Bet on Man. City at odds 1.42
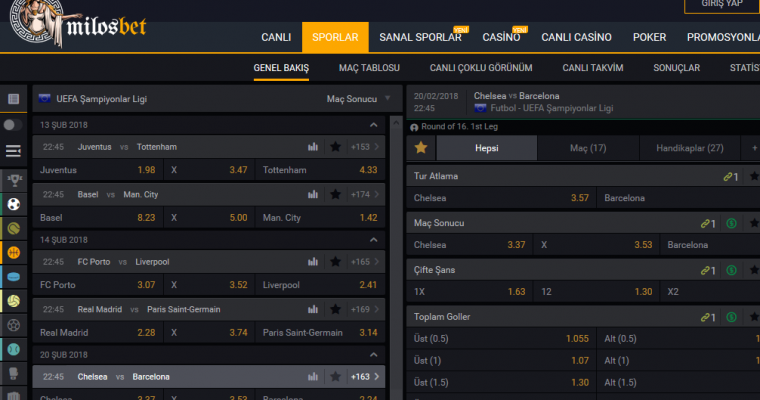 (320, 218)
